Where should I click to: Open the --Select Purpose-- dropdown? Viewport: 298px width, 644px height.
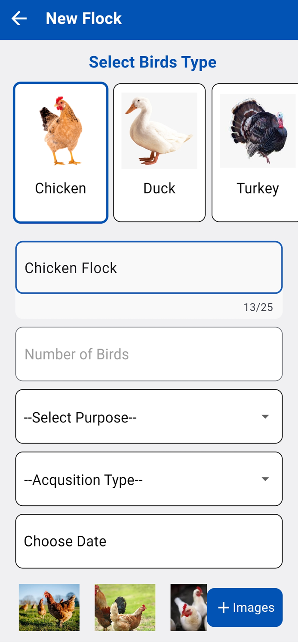(x=149, y=416)
